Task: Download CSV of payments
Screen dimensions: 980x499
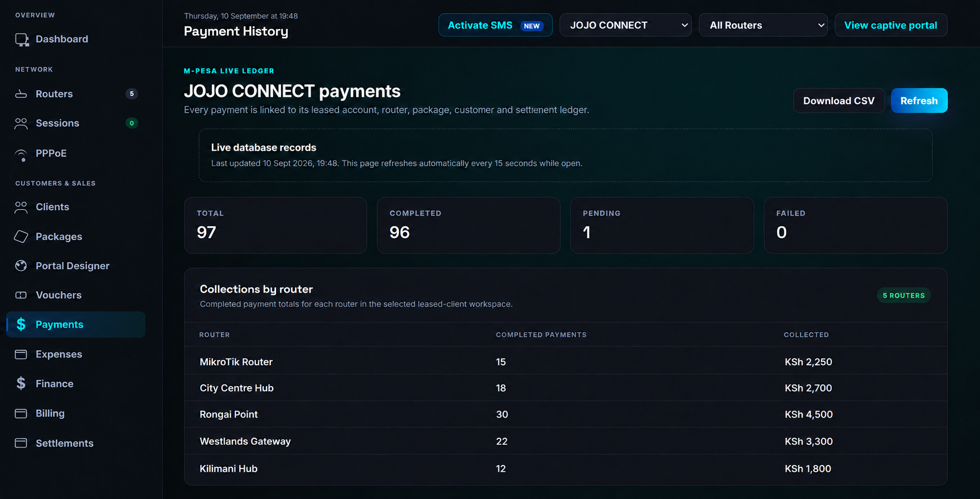Action: pyautogui.click(x=838, y=100)
